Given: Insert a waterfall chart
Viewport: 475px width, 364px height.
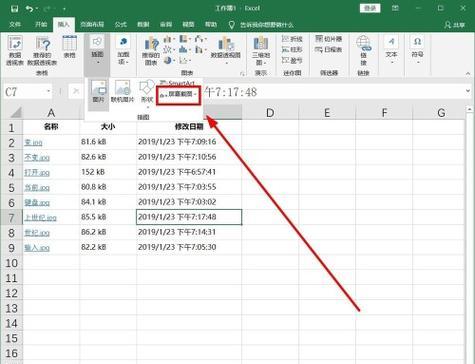Looking at the screenshot, I should [201, 39].
